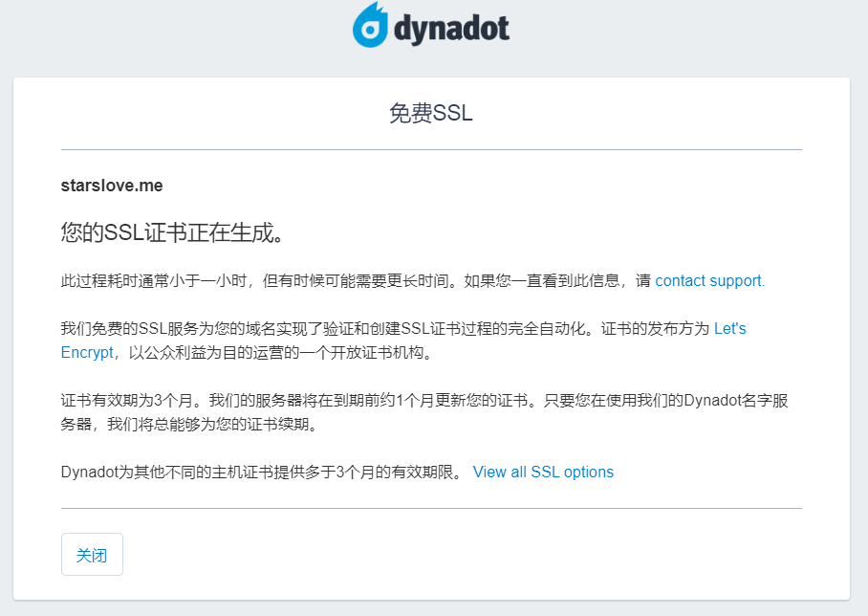868x616 pixels.
Task: Click the dynadot wordmark text
Action: [451, 30]
